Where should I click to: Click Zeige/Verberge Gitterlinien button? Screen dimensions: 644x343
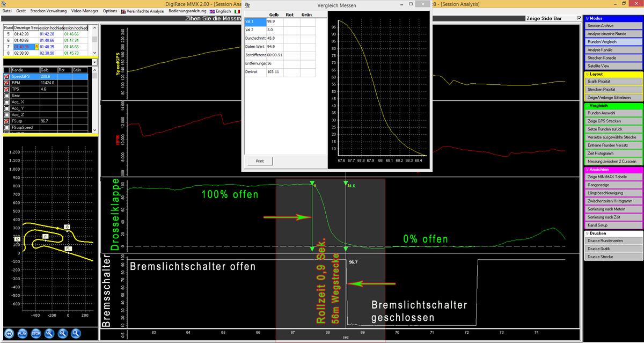(x=613, y=98)
